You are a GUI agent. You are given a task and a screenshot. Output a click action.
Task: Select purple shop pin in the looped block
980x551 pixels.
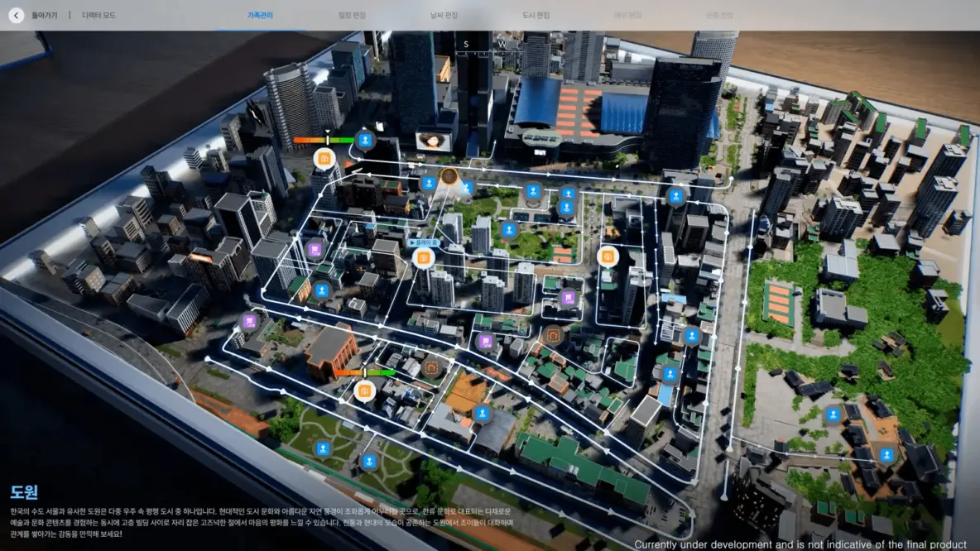[x=568, y=298]
